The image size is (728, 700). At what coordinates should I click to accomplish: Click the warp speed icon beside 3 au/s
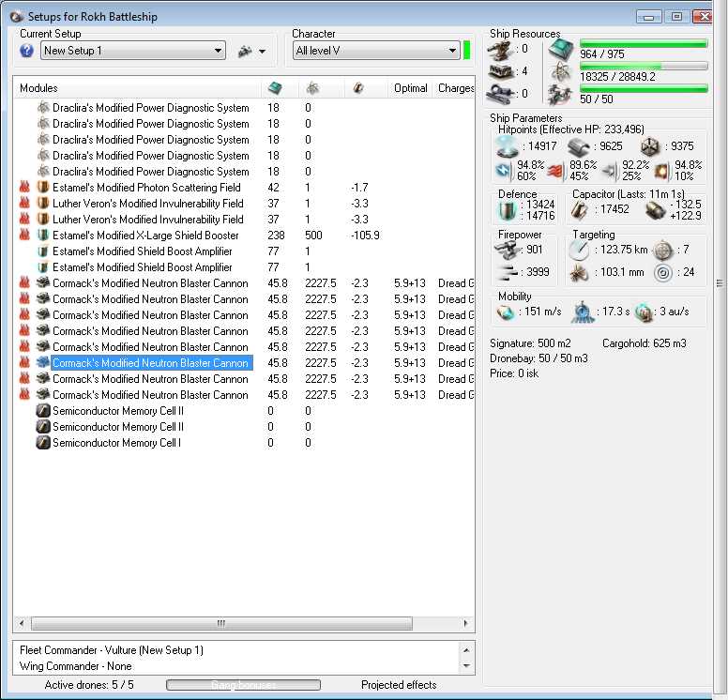[x=645, y=312]
